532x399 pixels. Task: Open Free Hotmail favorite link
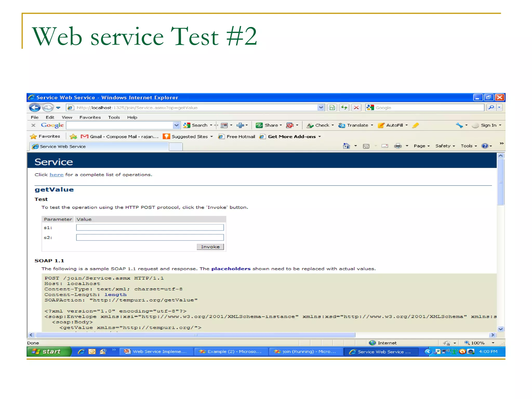point(237,136)
